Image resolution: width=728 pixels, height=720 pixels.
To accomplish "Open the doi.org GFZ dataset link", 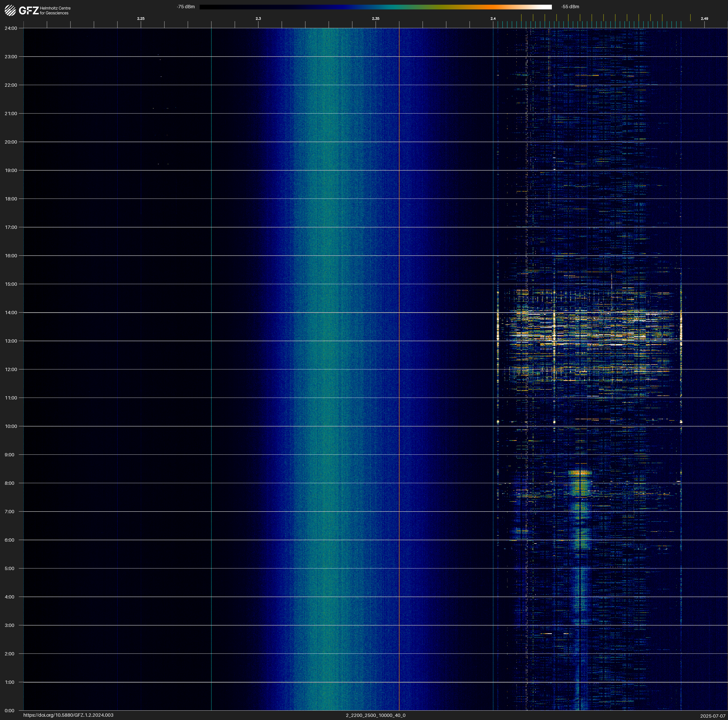I will (68, 715).
